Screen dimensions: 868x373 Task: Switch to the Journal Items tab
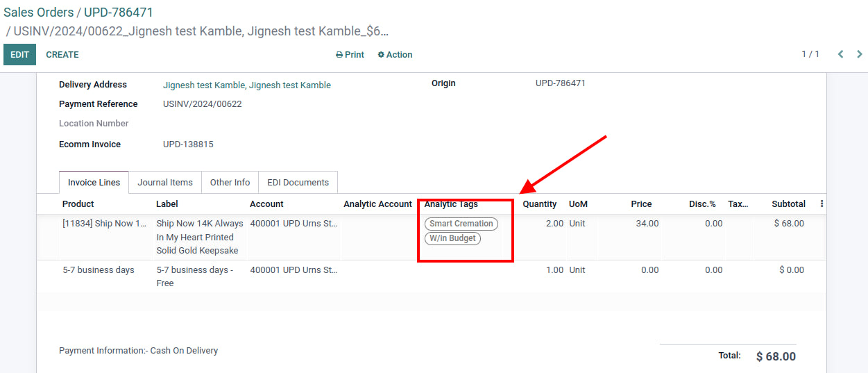(165, 183)
